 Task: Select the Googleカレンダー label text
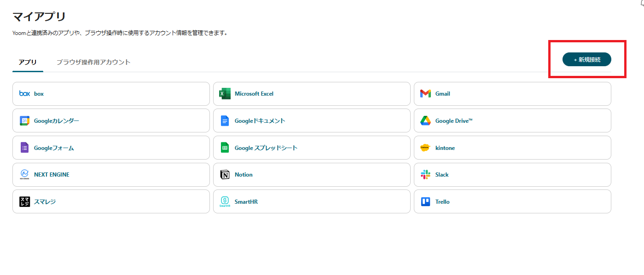tap(57, 121)
